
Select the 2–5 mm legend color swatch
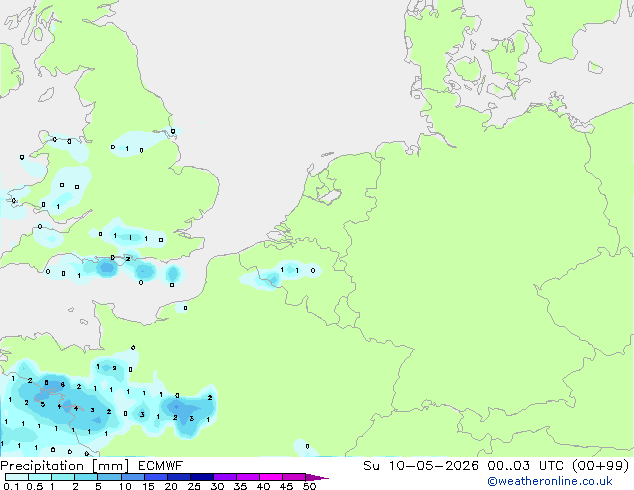pos(86,477)
